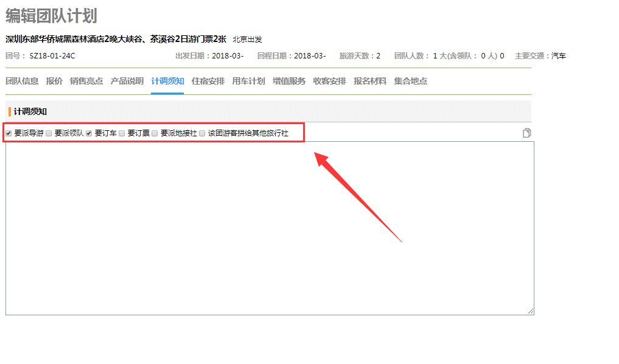The height and width of the screenshot is (364, 619).
Task: Open the 集合地点 tab
Action: pos(411,82)
